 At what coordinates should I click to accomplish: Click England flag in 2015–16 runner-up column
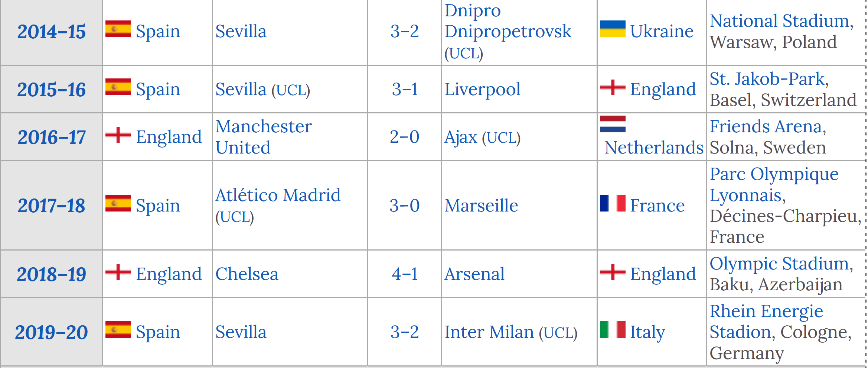tap(613, 87)
